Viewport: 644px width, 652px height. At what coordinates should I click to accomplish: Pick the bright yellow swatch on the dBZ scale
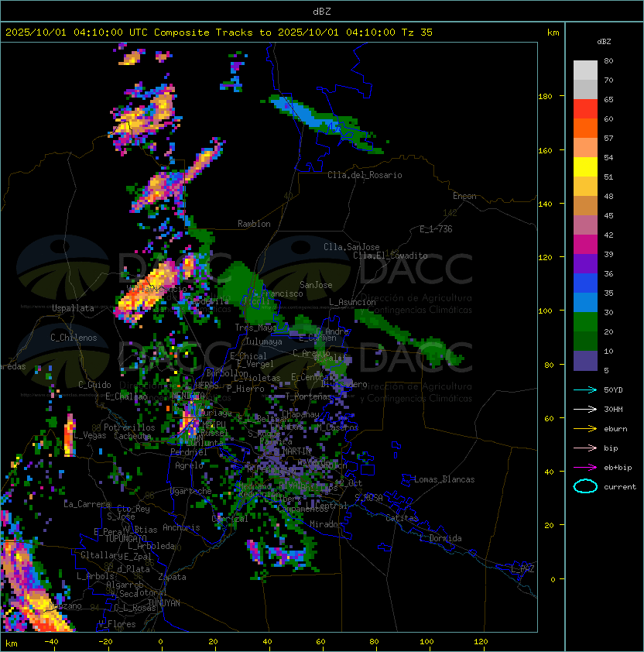click(x=585, y=166)
